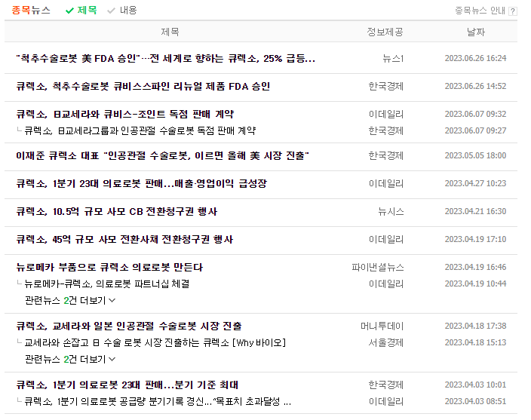
Task: Select the date 2023.06.07 09:27
Action: pos(475,130)
